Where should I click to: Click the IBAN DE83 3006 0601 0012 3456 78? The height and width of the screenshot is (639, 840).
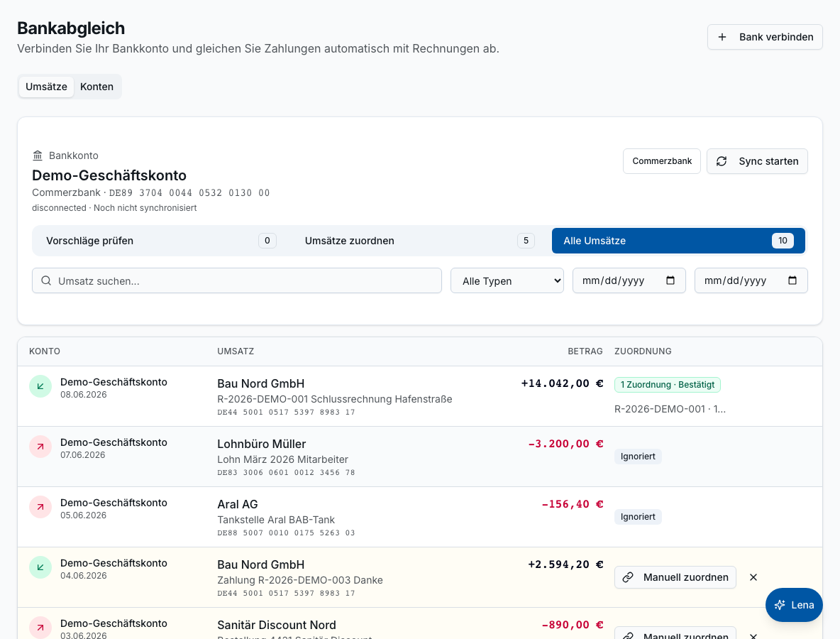[x=286, y=473]
